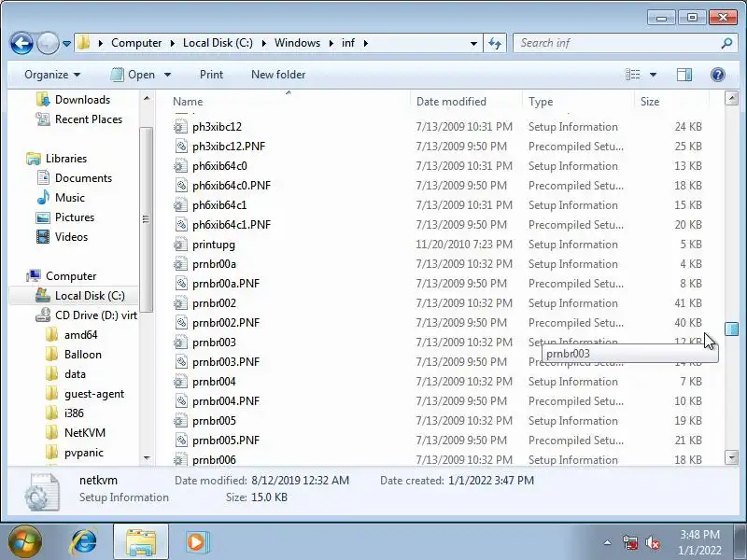Select Local Disk (C:) in navigation pane

[x=90, y=296]
